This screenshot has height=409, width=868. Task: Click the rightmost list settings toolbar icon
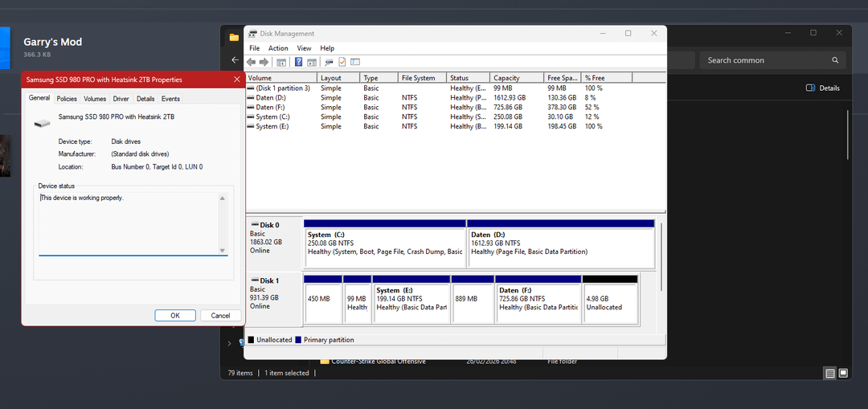click(x=354, y=62)
